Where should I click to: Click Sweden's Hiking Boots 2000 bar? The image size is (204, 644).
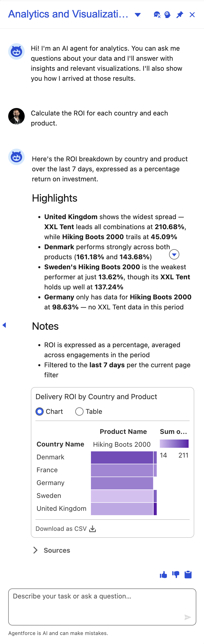point(122,496)
